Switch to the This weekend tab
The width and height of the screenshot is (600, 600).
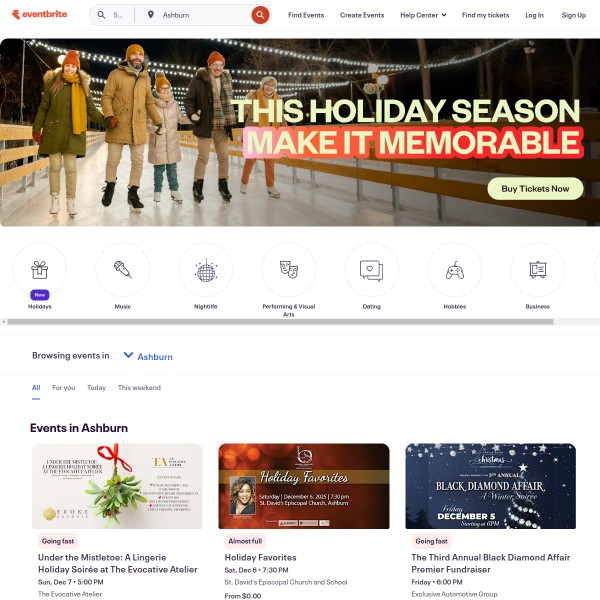pyautogui.click(x=139, y=388)
